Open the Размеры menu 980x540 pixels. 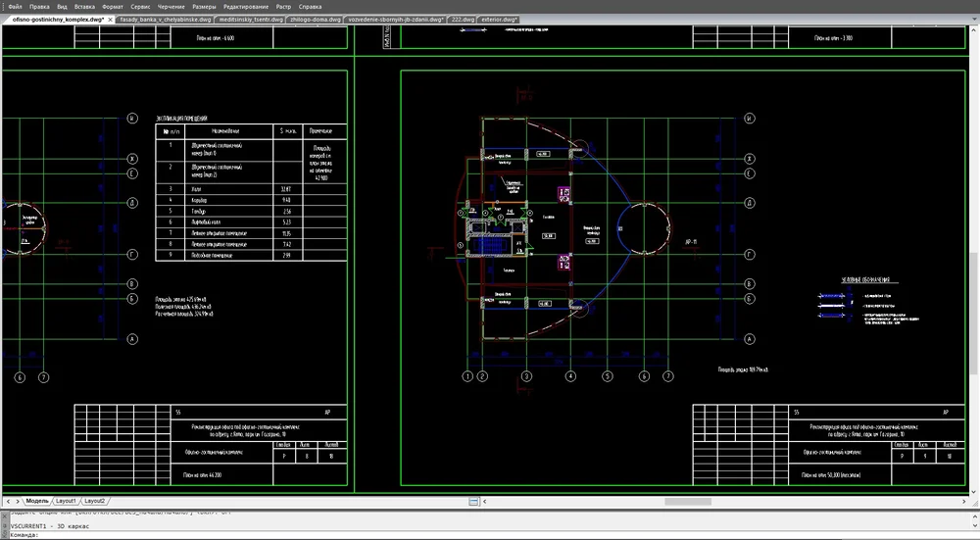(205, 7)
